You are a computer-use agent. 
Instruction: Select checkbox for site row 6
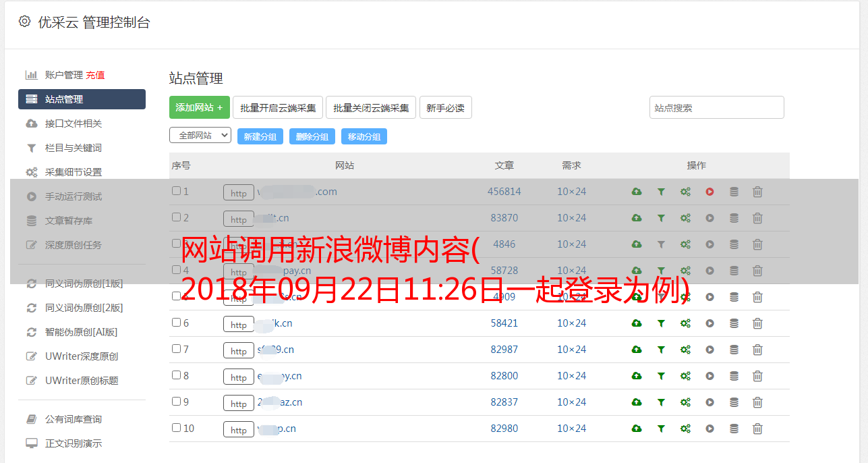point(176,323)
